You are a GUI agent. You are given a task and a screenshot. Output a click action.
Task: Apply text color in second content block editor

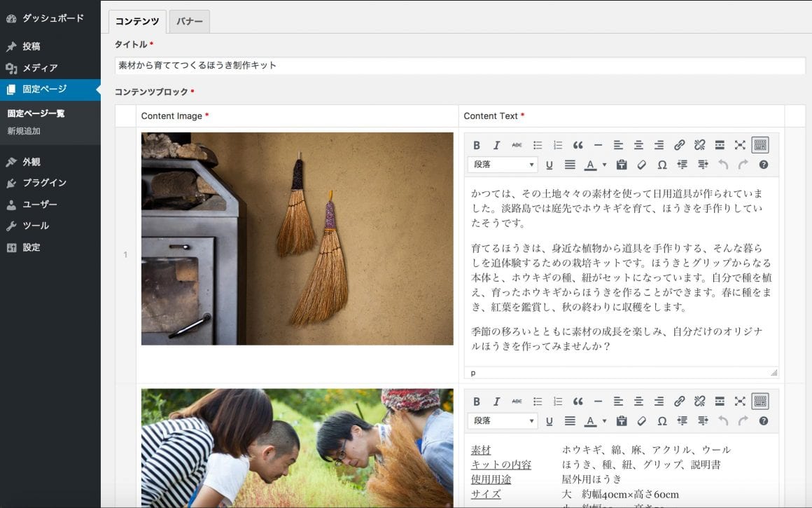[x=590, y=421]
